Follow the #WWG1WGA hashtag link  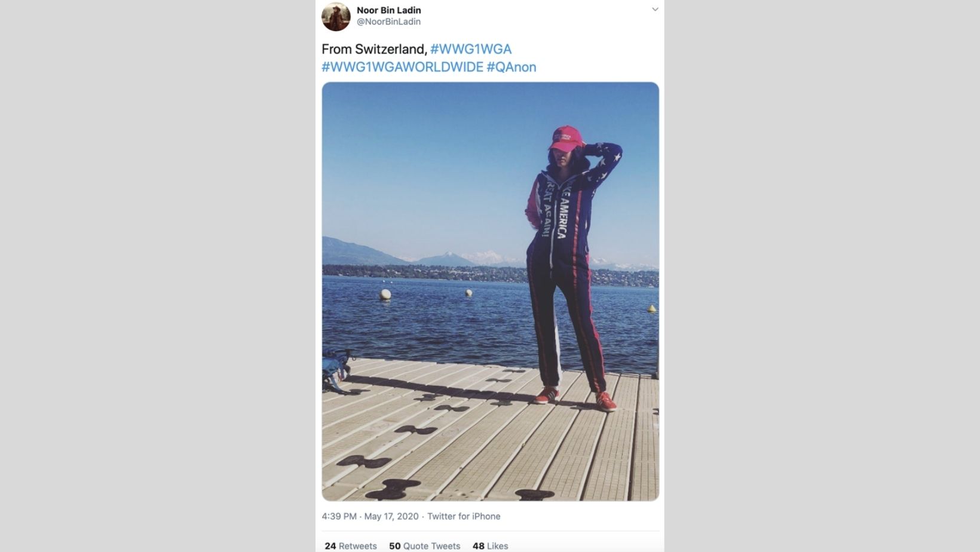point(471,49)
